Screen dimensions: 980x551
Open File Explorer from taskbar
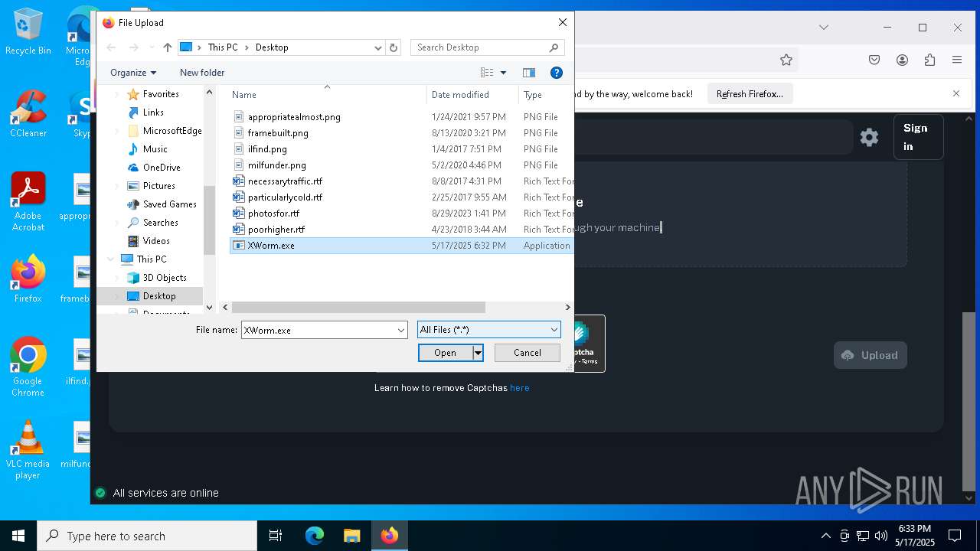[x=351, y=536]
